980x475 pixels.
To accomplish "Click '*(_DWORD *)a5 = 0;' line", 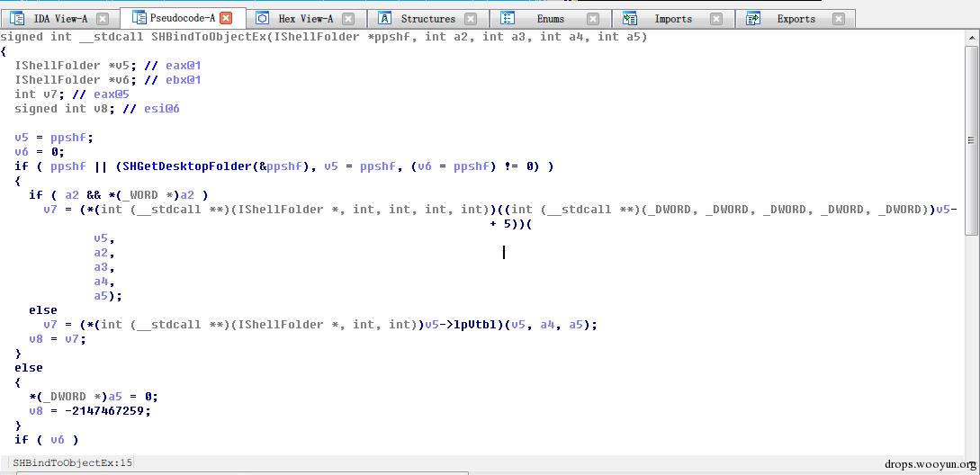I will point(93,396).
